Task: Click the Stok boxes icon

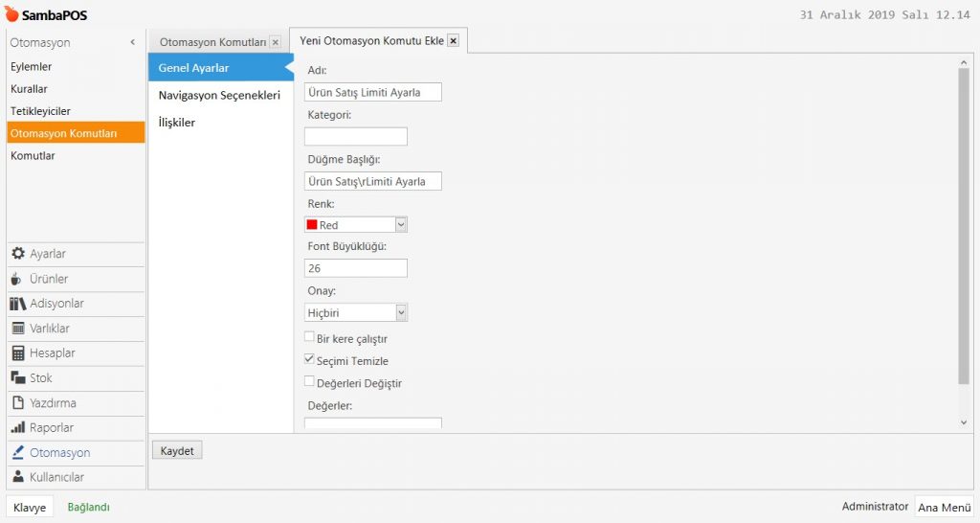Action: point(17,378)
